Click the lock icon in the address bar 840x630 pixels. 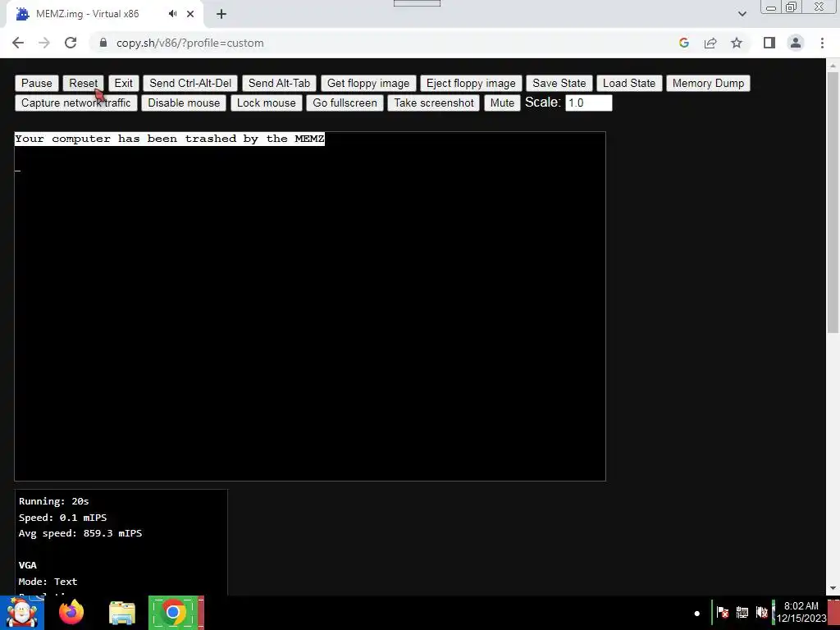(103, 43)
